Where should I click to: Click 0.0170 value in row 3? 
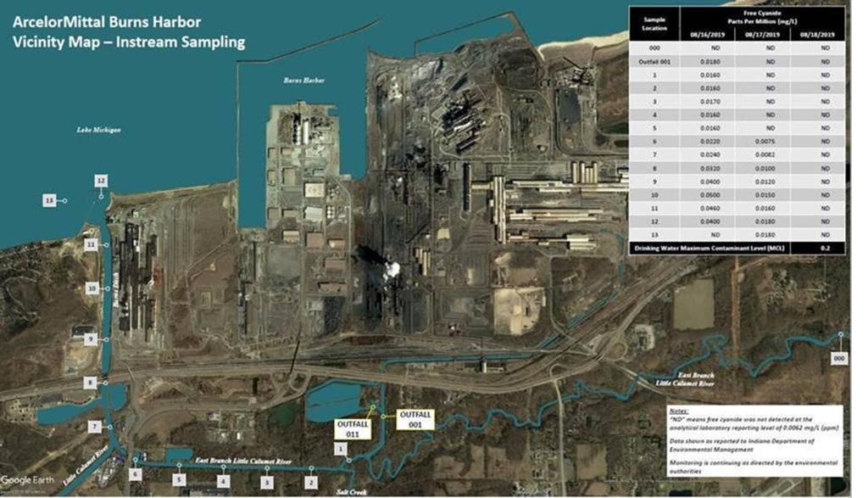coord(709,101)
